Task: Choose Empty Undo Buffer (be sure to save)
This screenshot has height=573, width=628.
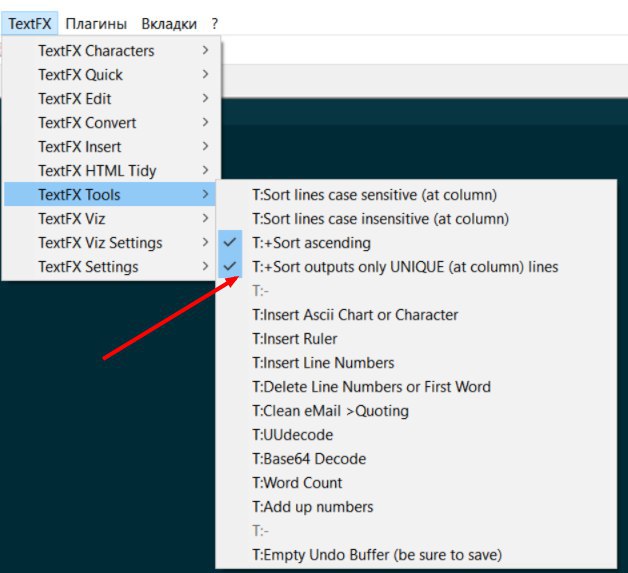Action: click(416, 555)
